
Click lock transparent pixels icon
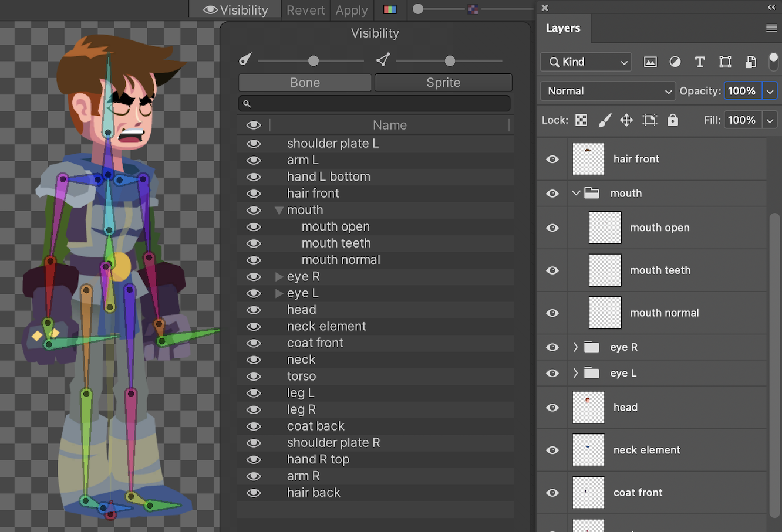[581, 120]
